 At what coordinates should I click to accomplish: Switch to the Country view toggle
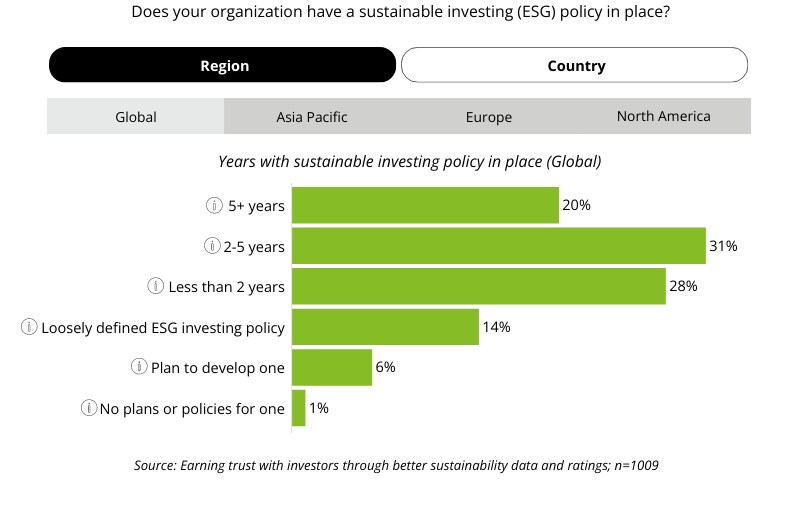coord(575,66)
